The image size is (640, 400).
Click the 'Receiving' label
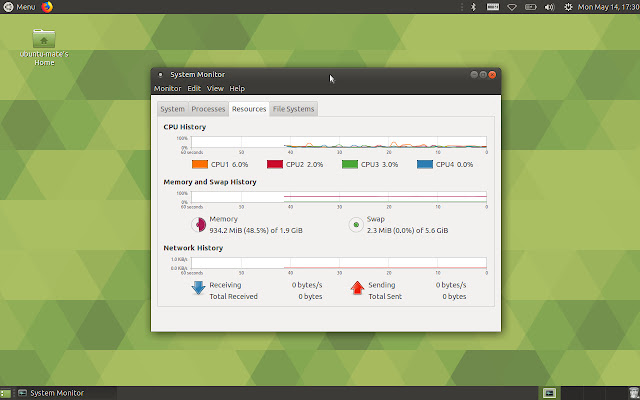225,285
